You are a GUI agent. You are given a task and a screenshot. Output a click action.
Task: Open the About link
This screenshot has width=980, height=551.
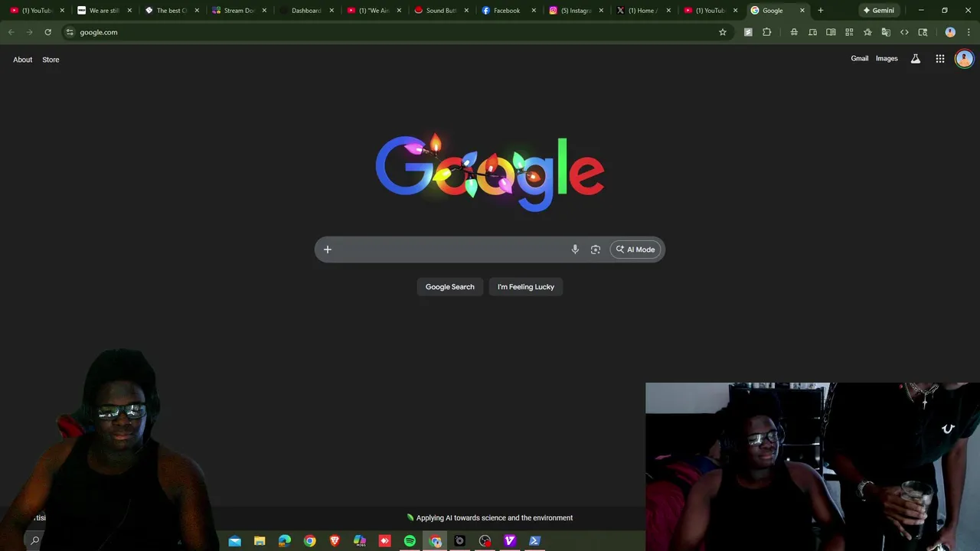tap(22, 60)
